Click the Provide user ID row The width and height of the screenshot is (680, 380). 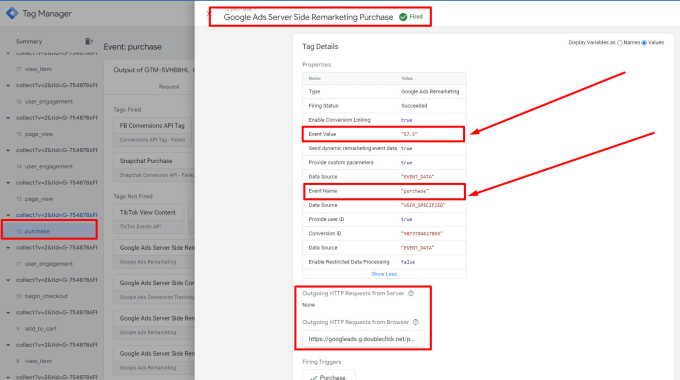click(384, 219)
